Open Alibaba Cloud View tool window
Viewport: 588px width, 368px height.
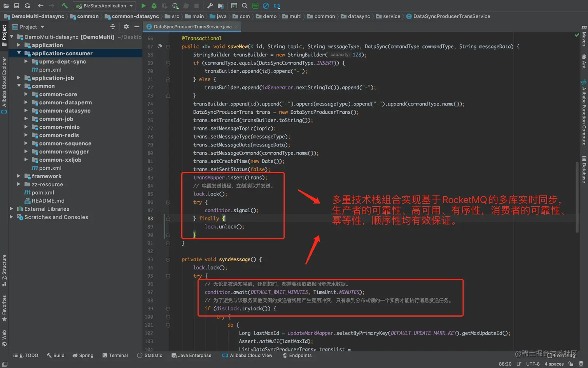[x=247, y=355]
